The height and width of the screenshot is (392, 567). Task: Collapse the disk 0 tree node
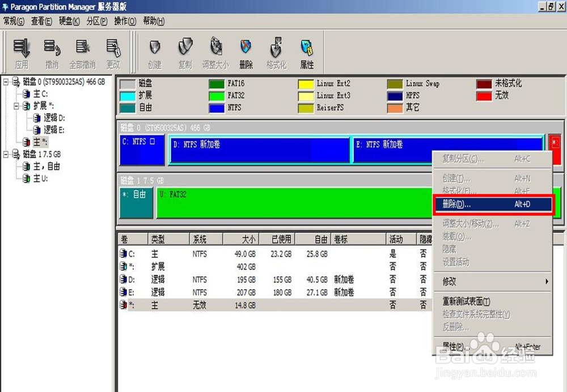point(6,82)
